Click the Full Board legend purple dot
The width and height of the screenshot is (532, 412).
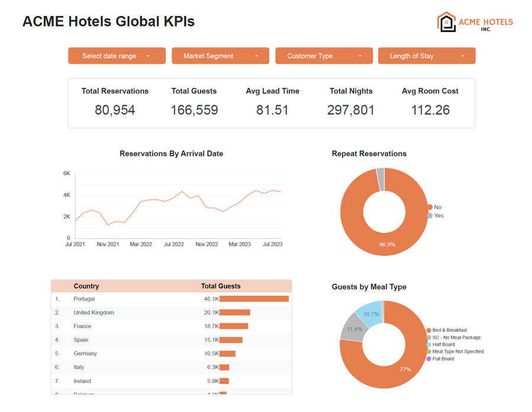(429, 359)
